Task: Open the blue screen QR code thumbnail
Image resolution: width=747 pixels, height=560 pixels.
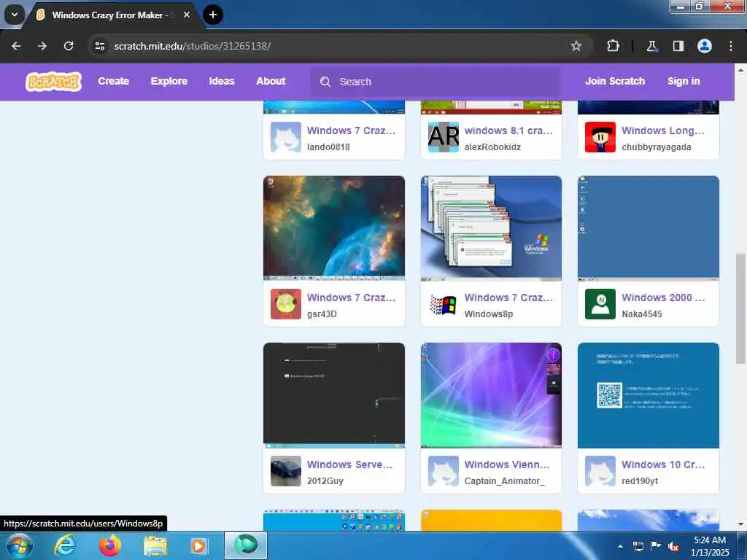Action: click(x=649, y=395)
